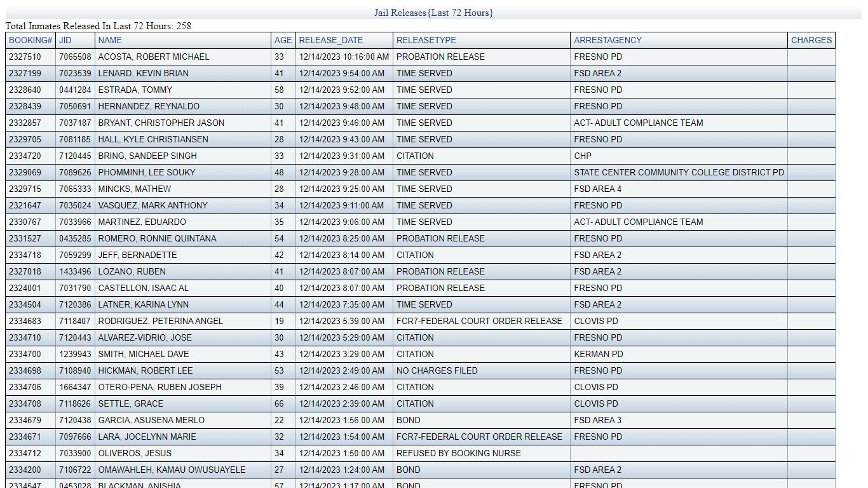This screenshot has height=488, width=868.
Task: Click name ROMERO, RONNIE QUINTANA
Action: click(x=158, y=238)
